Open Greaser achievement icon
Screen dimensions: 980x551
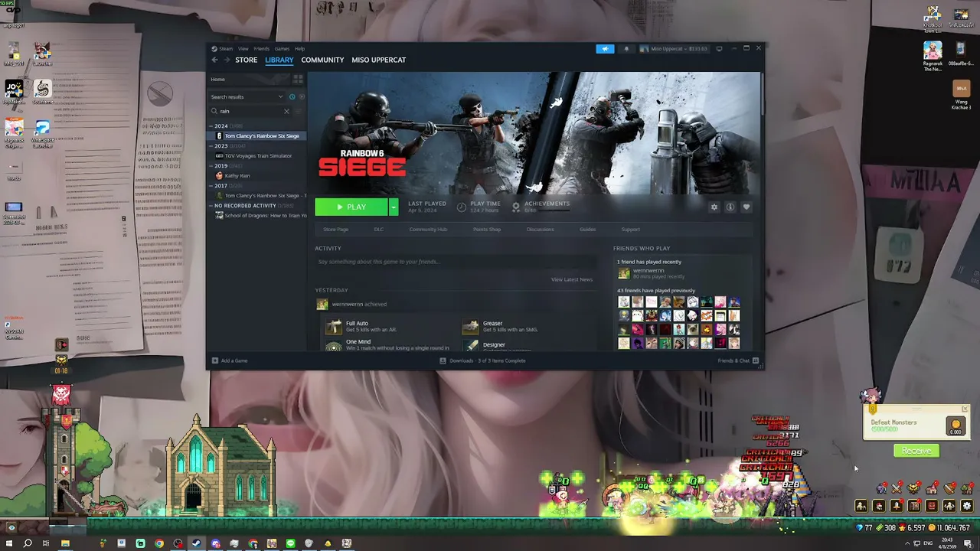point(471,327)
